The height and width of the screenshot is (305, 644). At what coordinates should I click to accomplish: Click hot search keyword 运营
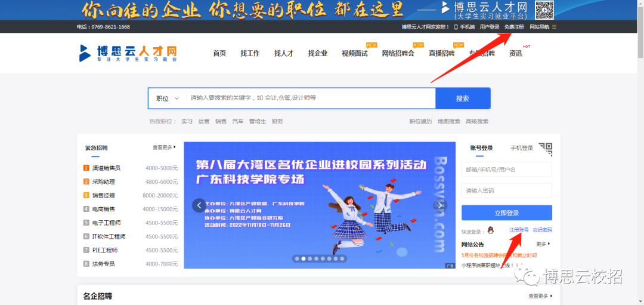[204, 121]
